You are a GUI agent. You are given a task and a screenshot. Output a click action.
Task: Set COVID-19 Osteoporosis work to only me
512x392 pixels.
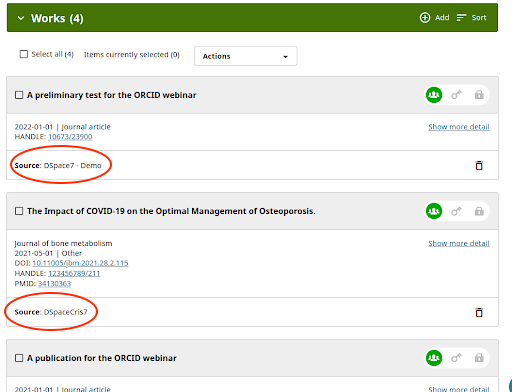[479, 211]
